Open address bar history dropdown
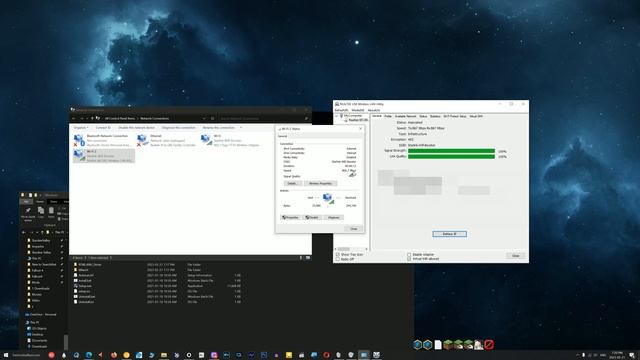 click(204, 118)
